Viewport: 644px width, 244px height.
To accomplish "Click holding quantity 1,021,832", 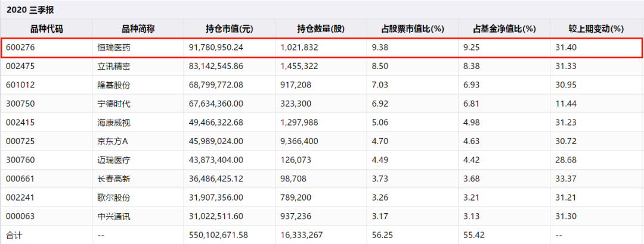I will click(x=299, y=47).
